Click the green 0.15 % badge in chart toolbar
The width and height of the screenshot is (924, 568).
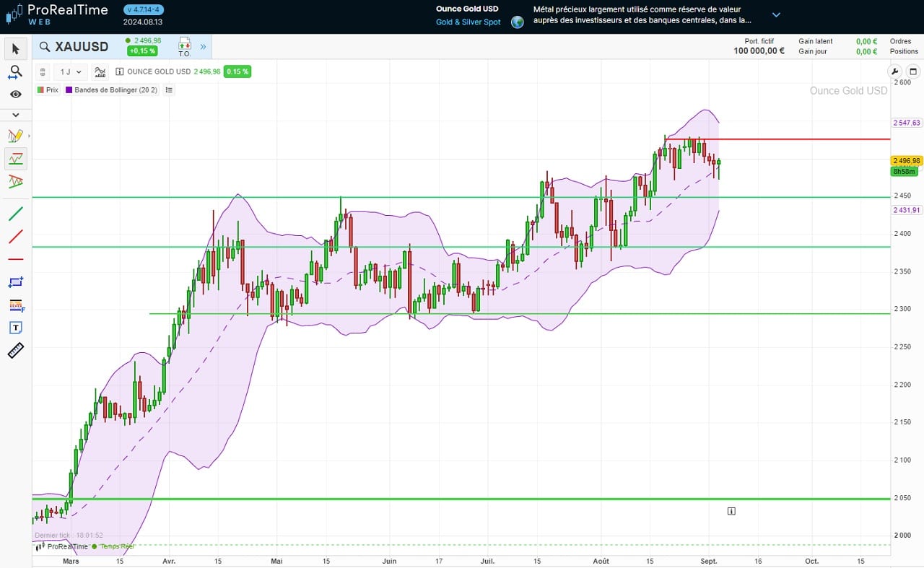point(237,71)
